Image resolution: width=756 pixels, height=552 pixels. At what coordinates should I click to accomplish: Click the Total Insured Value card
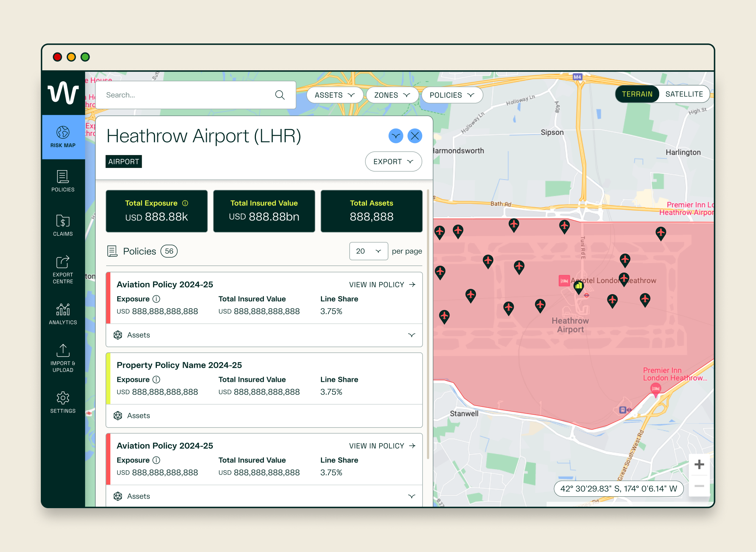click(x=264, y=211)
